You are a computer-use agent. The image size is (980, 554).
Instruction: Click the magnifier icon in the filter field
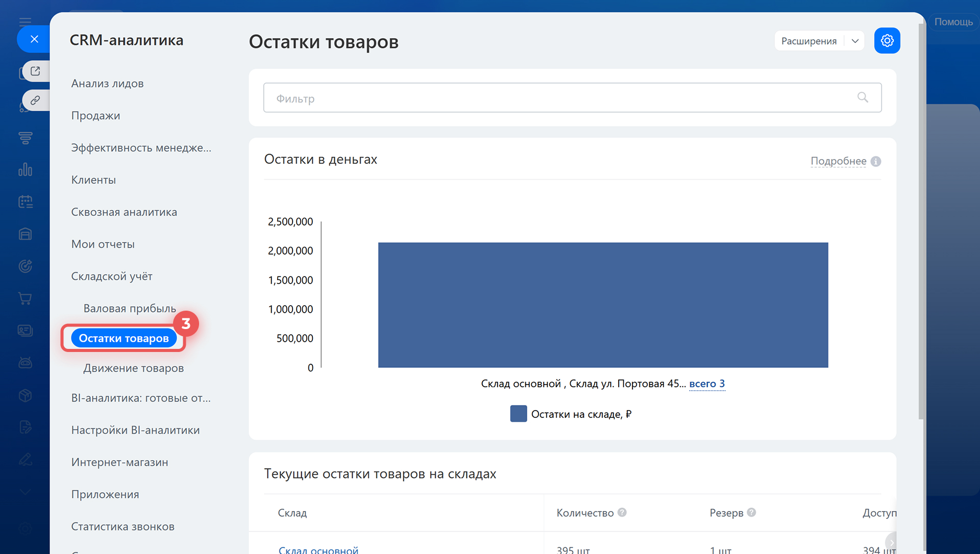tap(863, 97)
